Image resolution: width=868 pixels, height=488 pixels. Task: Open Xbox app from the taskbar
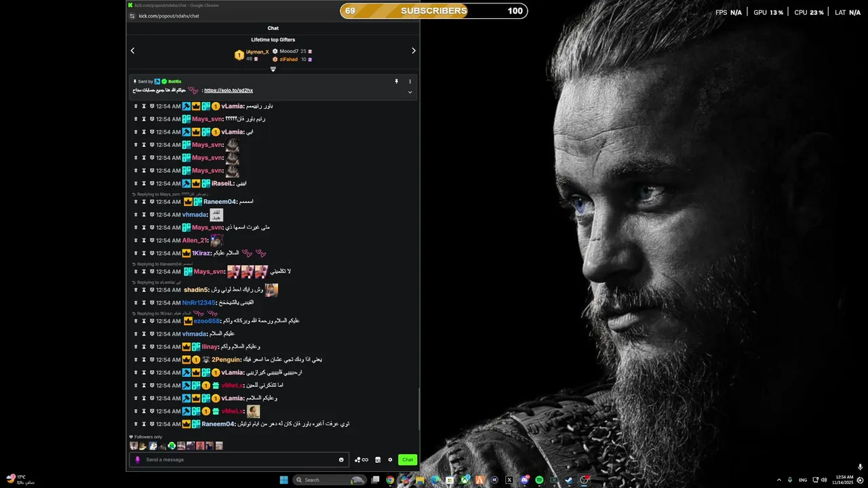click(x=465, y=480)
